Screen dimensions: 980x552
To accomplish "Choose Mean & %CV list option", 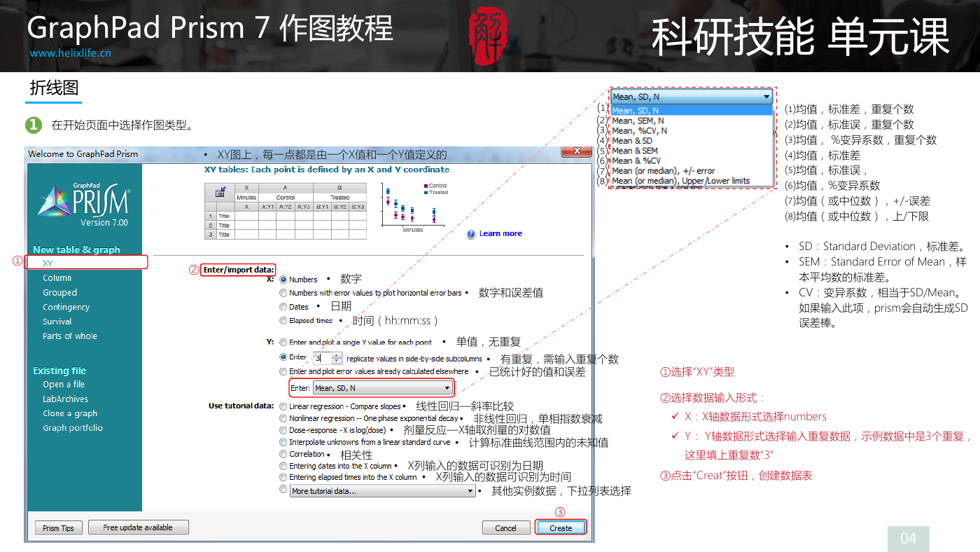I will [x=692, y=160].
